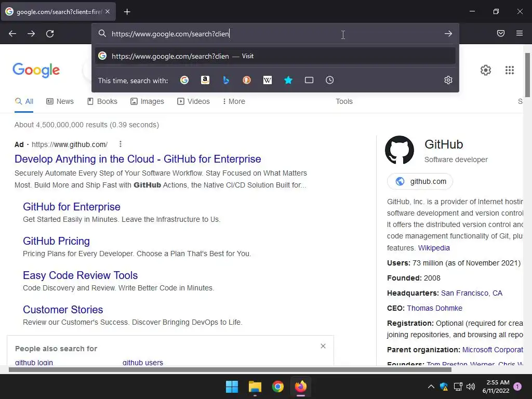Go back to the previous page
The image size is (532, 399).
point(12,34)
